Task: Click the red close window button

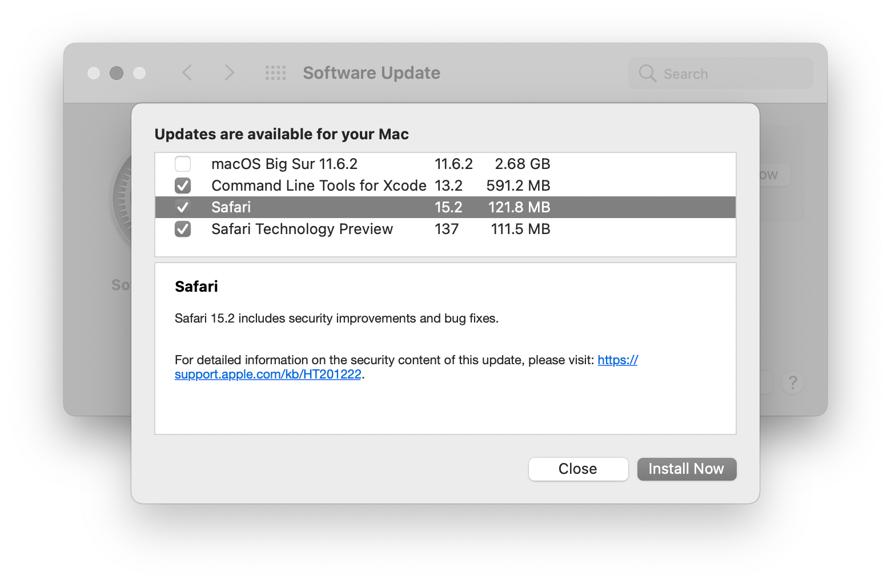Action: pyautogui.click(x=94, y=73)
